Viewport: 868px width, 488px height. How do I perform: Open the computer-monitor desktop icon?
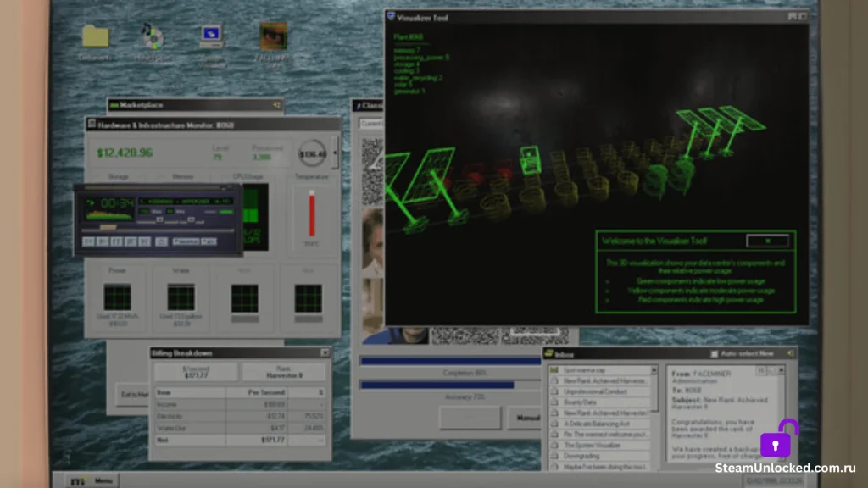point(211,36)
